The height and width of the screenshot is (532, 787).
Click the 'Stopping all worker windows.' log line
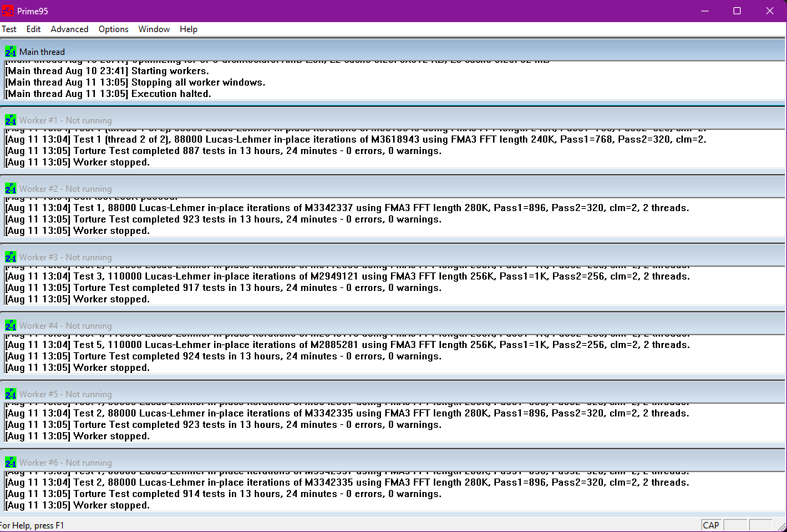coord(136,82)
